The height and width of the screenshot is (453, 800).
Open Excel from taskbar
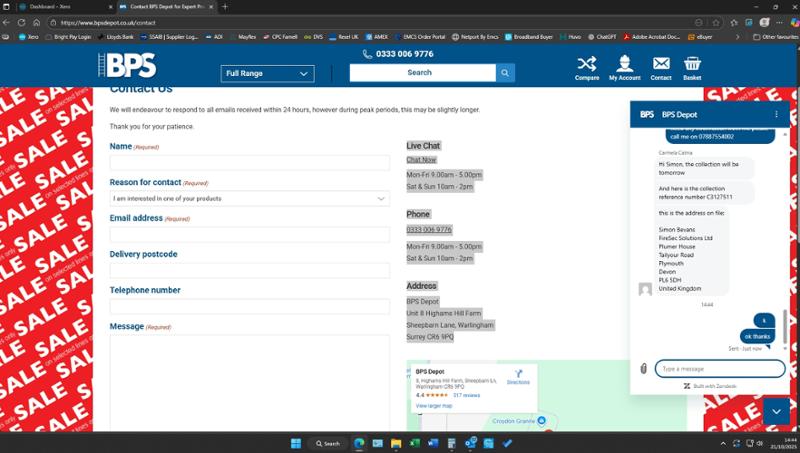click(x=415, y=443)
